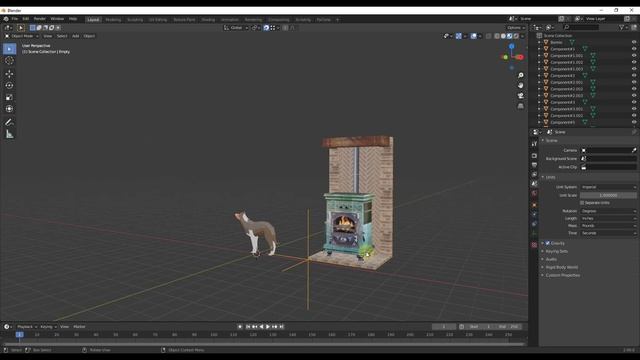
Task: Open the viewport Object menu
Action: [x=89, y=36]
